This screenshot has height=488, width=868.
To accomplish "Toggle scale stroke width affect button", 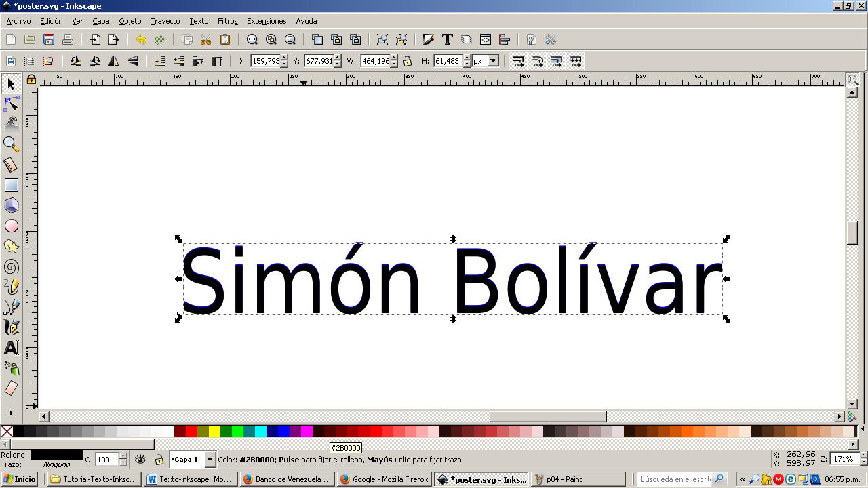I will (518, 61).
